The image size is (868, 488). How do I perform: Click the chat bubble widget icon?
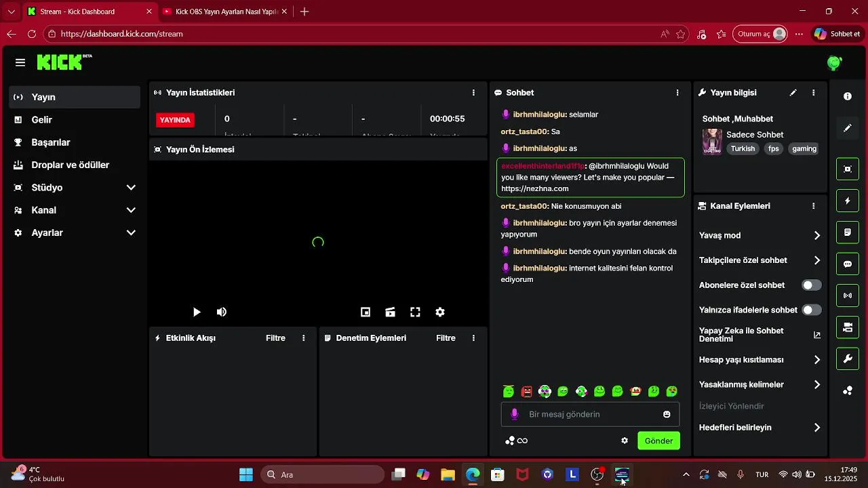(x=848, y=264)
